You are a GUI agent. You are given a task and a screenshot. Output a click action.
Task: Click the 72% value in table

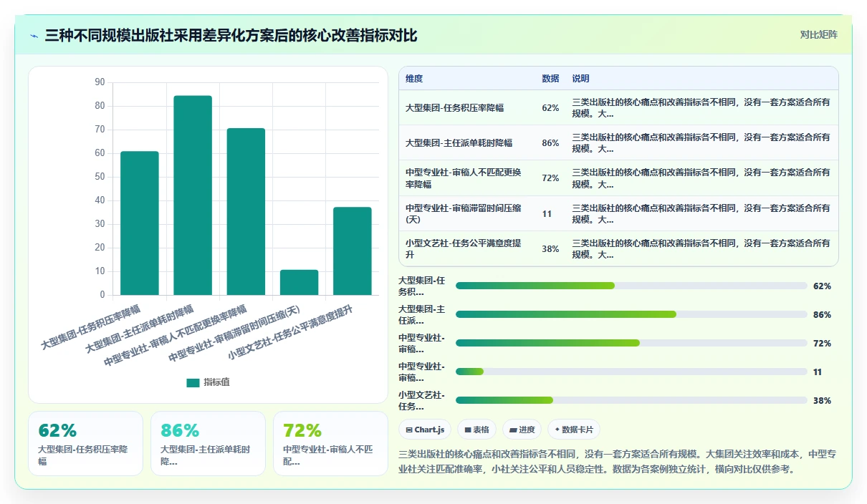click(550, 178)
